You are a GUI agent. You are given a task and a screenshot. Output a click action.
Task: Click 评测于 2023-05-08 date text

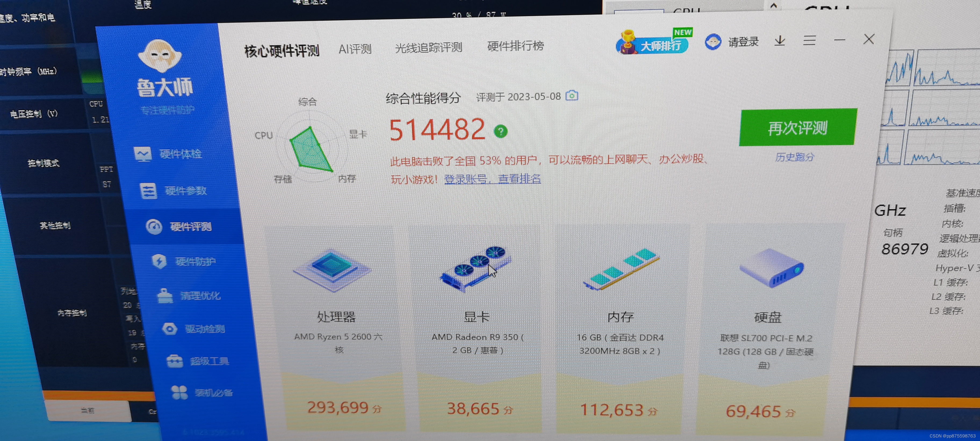point(518,97)
